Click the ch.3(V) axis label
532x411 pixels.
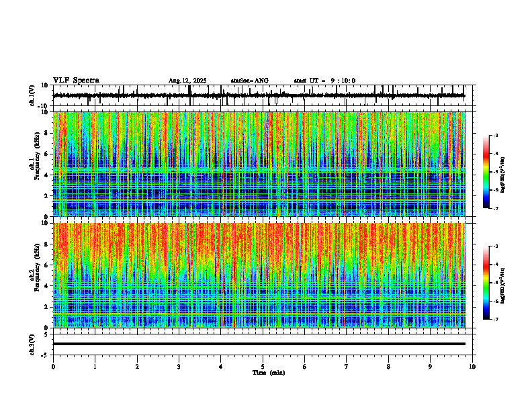click(32, 345)
